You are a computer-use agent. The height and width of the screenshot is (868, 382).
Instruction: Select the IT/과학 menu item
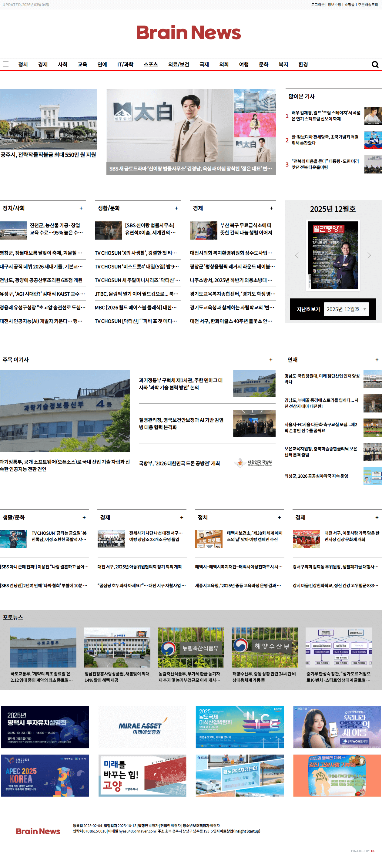(x=125, y=64)
